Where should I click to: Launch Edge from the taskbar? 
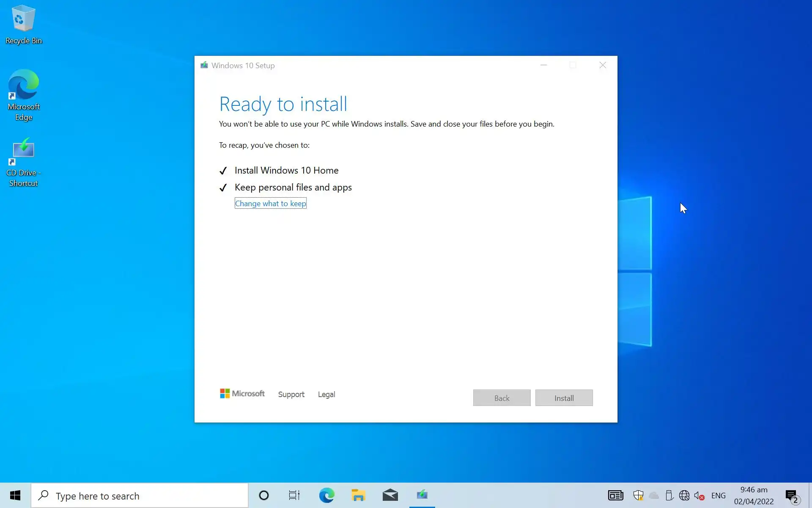pyautogui.click(x=326, y=495)
